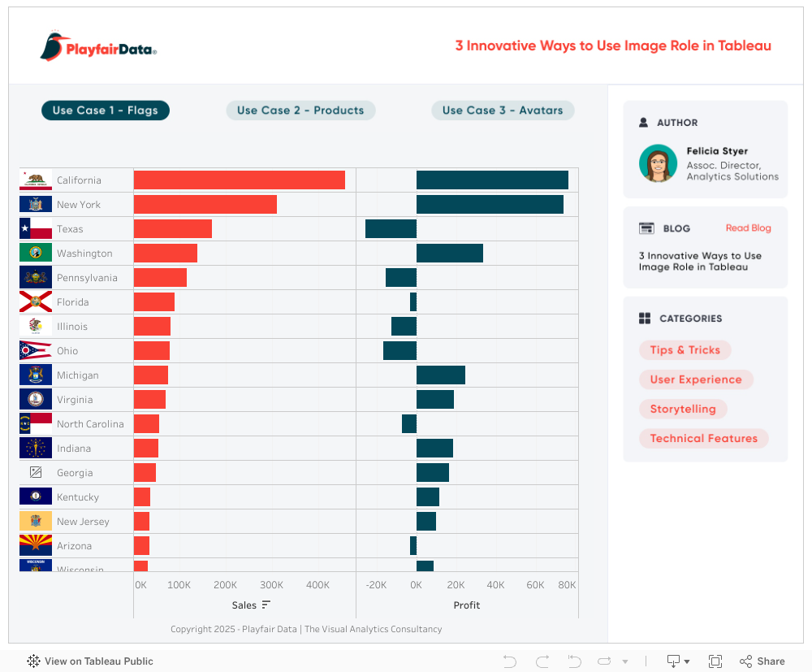
Task: Enter full screen mode
Action: (715, 661)
